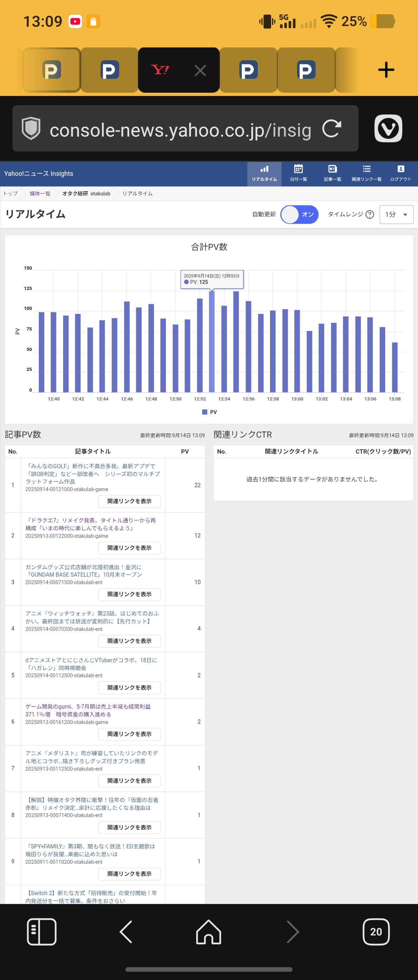Click the 媒体一覧 breadcrumb link
Screen dimensions: 418x980
point(40,194)
